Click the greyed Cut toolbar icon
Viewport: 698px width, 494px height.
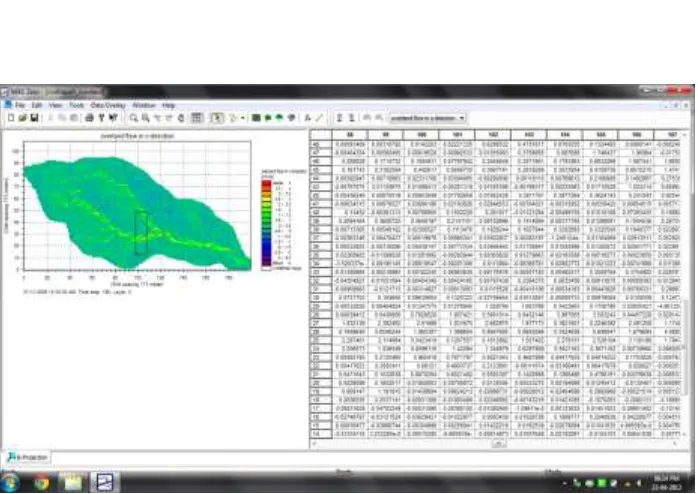[50, 118]
